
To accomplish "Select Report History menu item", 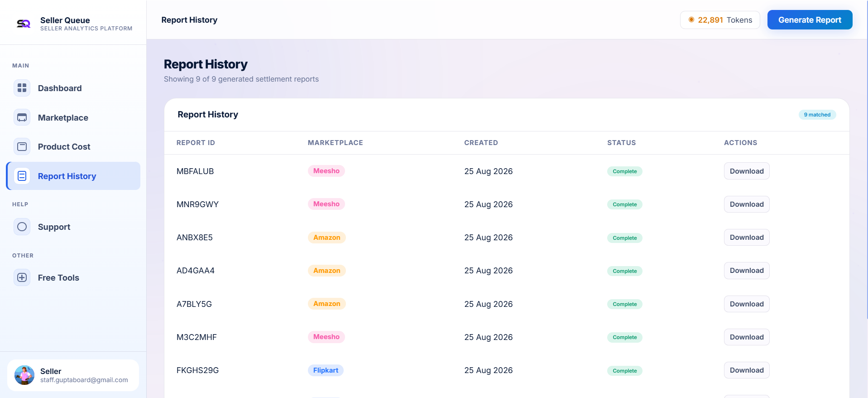I will pyautogui.click(x=73, y=176).
